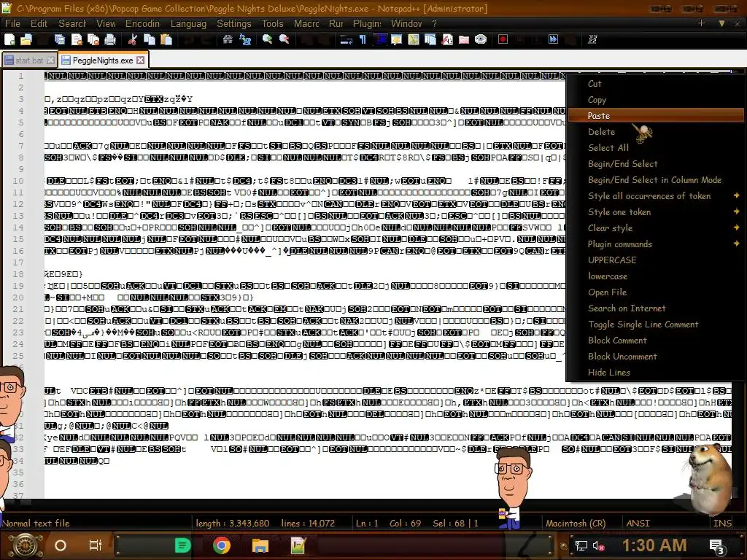Toggle the Indent Guide toolbar icon
The width and height of the screenshot is (747, 560).
382,39
